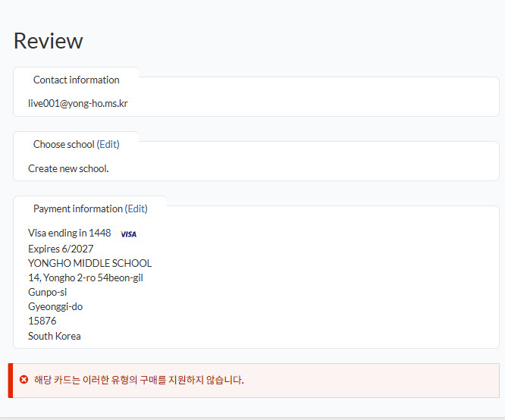The height and width of the screenshot is (420, 505).
Task: Open Edit link next to Payment information
Action: pyautogui.click(x=136, y=208)
